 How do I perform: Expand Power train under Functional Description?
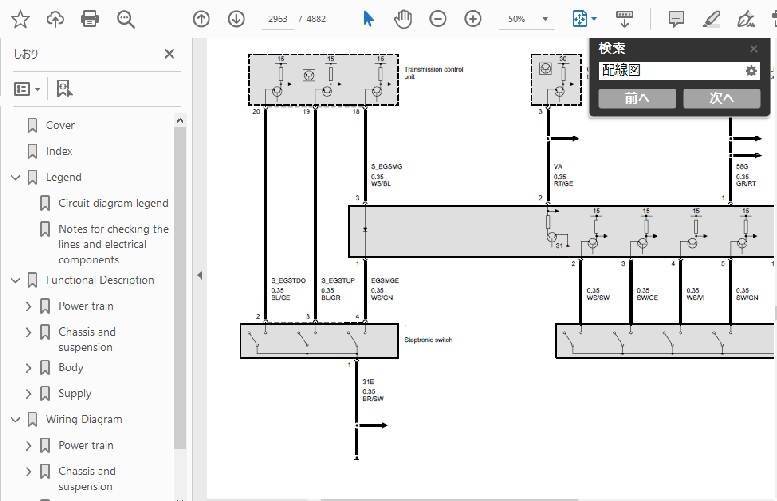coord(29,306)
